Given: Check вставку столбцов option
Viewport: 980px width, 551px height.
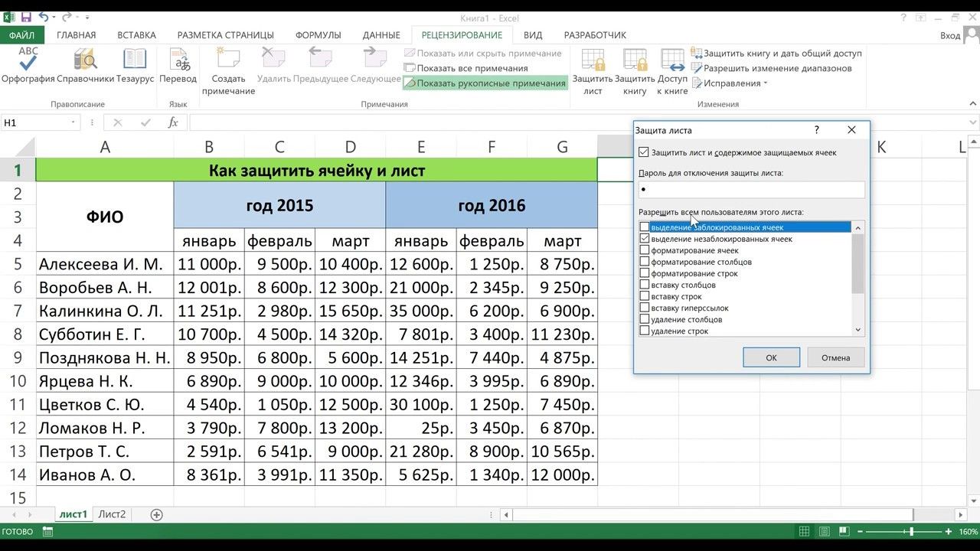Looking at the screenshot, I should pos(644,285).
